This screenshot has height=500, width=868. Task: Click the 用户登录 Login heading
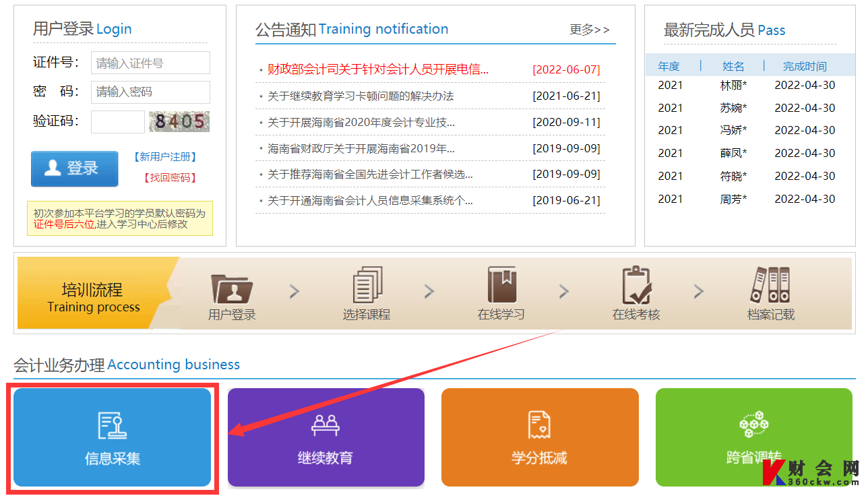(x=82, y=29)
